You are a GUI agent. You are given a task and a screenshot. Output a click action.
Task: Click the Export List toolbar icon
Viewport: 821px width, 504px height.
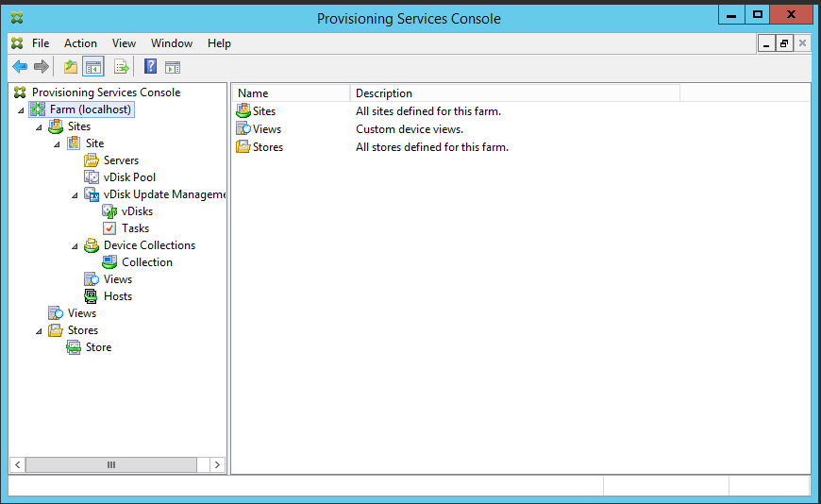pyautogui.click(x=121, y=67)
